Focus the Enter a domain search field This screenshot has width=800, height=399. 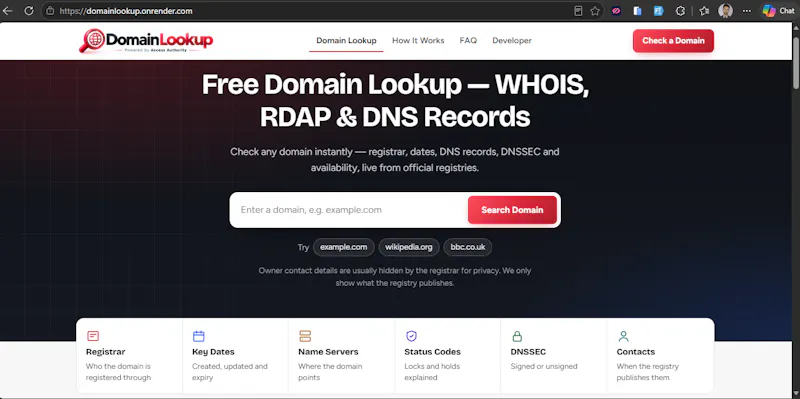click(349, 210)
